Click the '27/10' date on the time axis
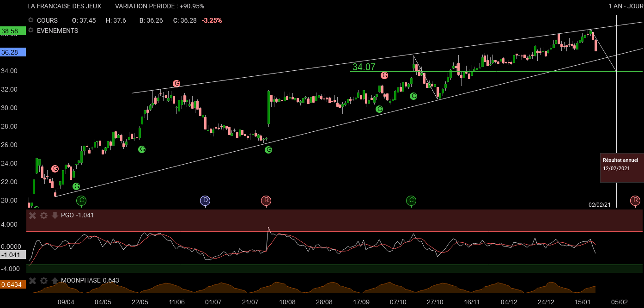The image size is (644, 308). coord(435,302)
